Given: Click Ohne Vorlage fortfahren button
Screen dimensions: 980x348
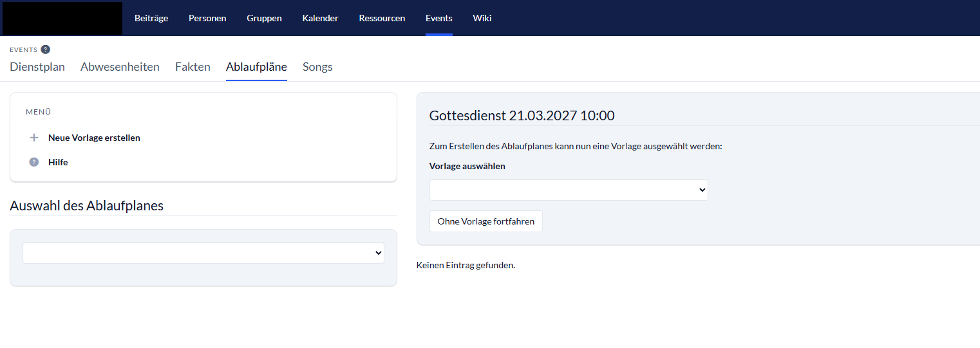Looking at the screenshot, I should click(x=486, y=221).
